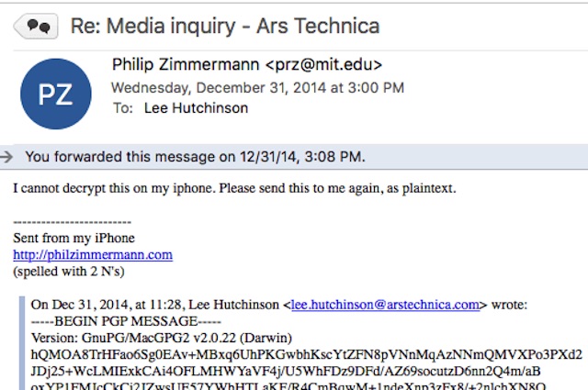This screenshot has height=390, width=588.
Task: Click the GnuPG version line
Action: [162, 338]
